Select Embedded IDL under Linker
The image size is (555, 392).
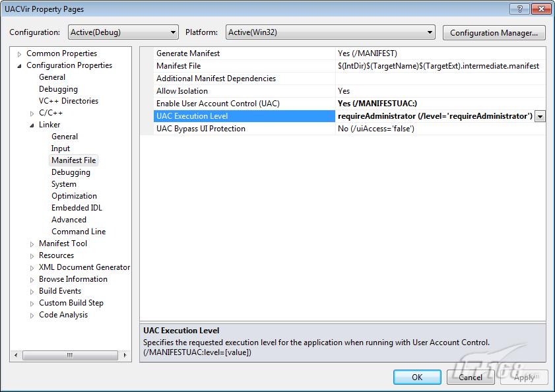point(77,207)
